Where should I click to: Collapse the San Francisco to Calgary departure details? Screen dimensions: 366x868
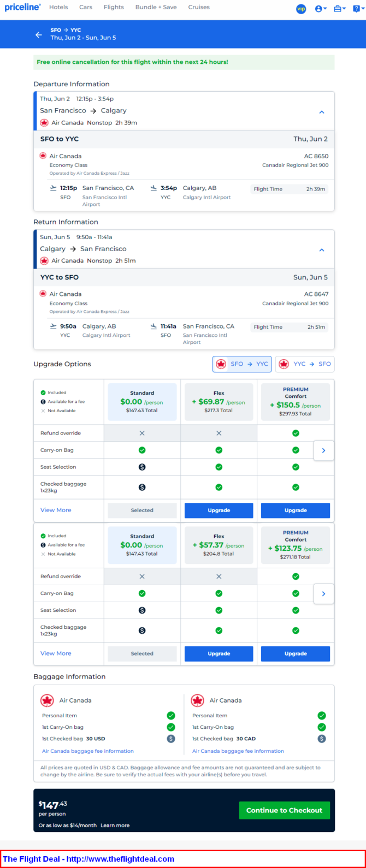[x=322, y=112]
